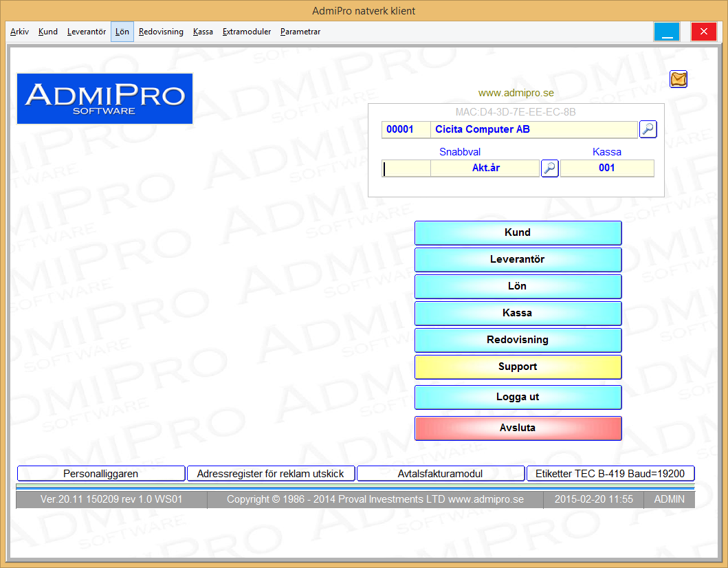Click the red Avsluta button
The width and height of the screenshot is (728, 568).
click(518, 428)
